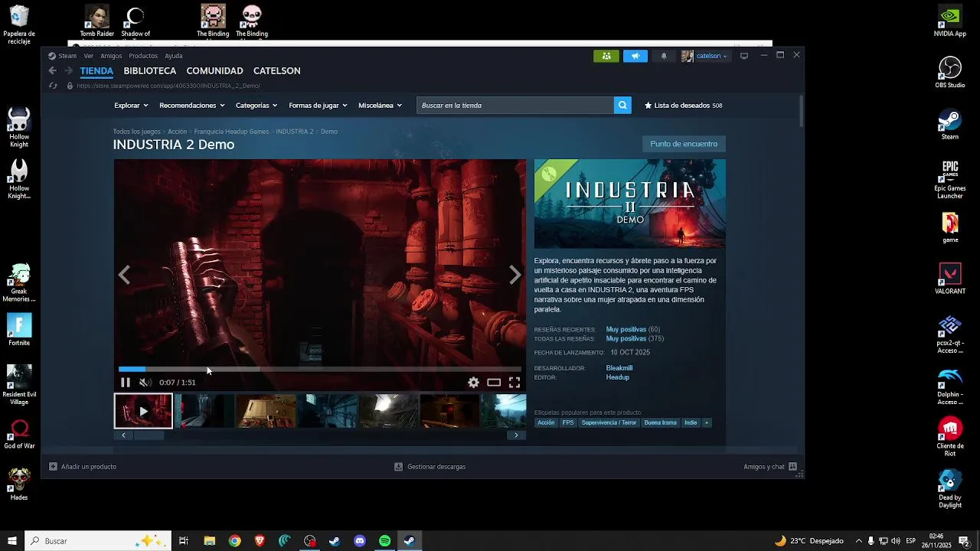Go back with browser back arrow

[52, 70]
